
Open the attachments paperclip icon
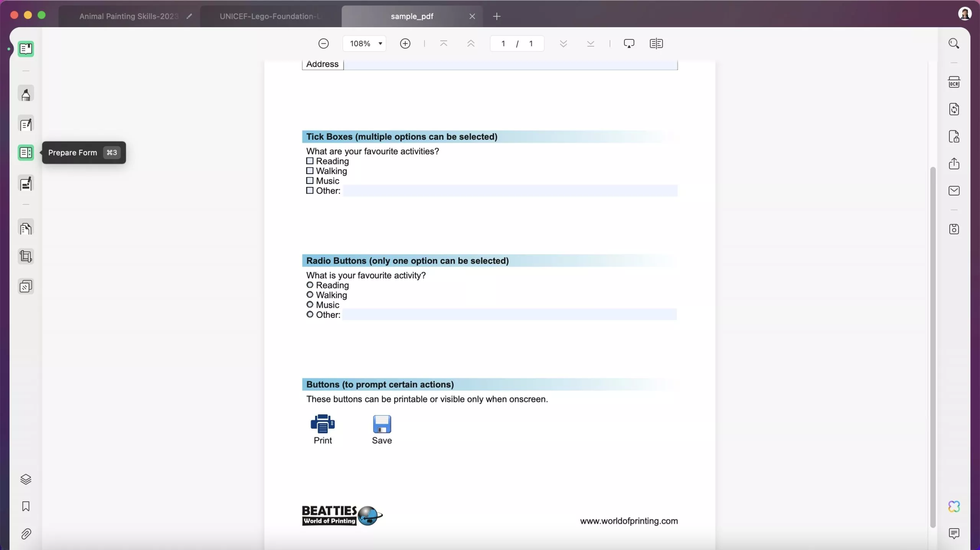(x=26, y=534)
